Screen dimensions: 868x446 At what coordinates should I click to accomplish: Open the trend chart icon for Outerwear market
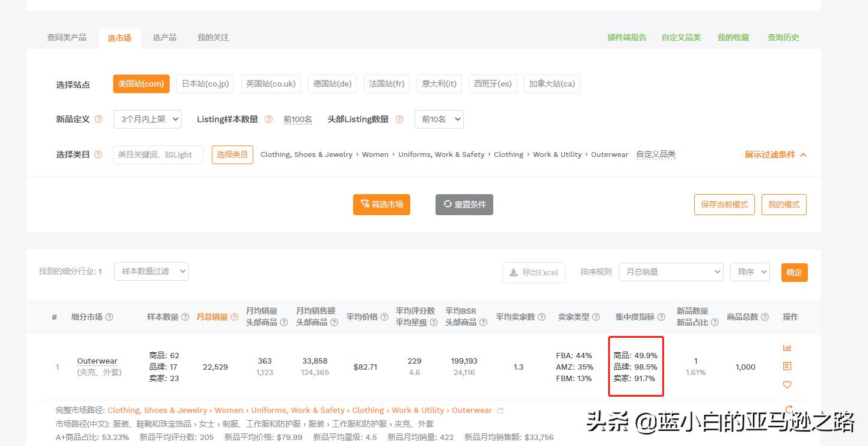pos(787,347)
